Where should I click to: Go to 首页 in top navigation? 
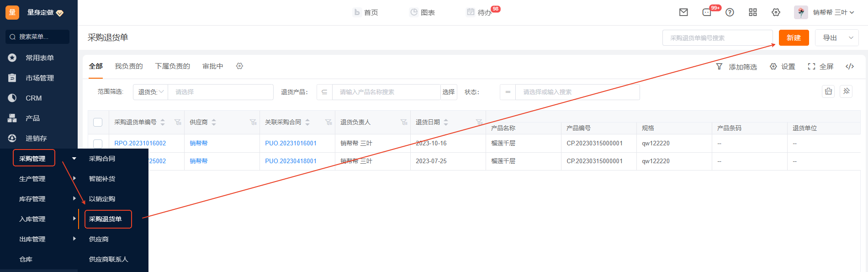(366, 12)
